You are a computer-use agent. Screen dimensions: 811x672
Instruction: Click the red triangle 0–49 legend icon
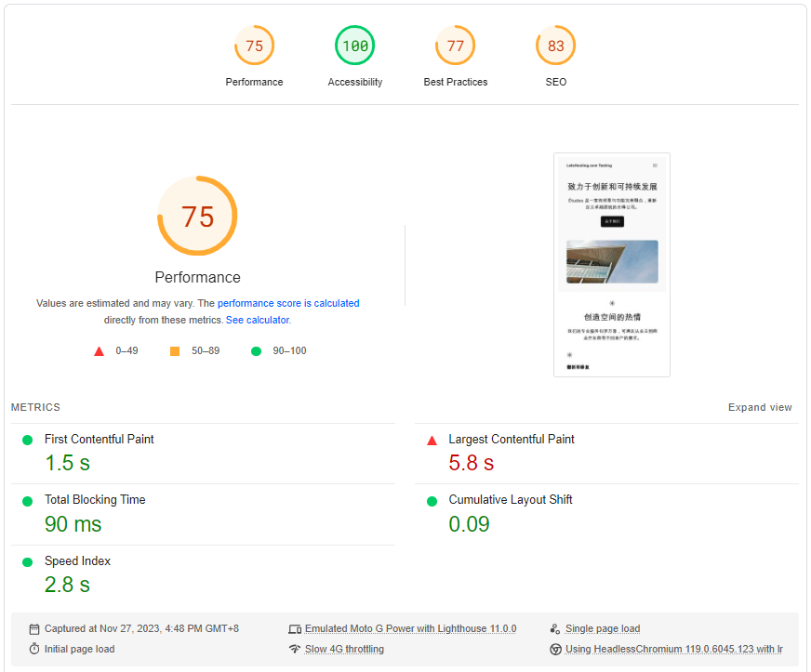click(x=99, y=351)
